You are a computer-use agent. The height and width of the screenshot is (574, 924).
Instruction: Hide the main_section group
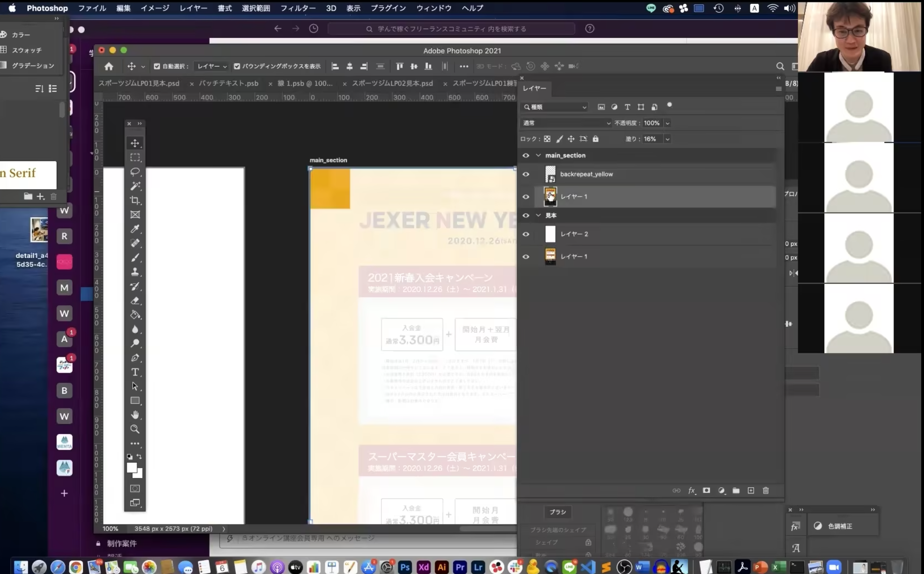coord(526,155)
